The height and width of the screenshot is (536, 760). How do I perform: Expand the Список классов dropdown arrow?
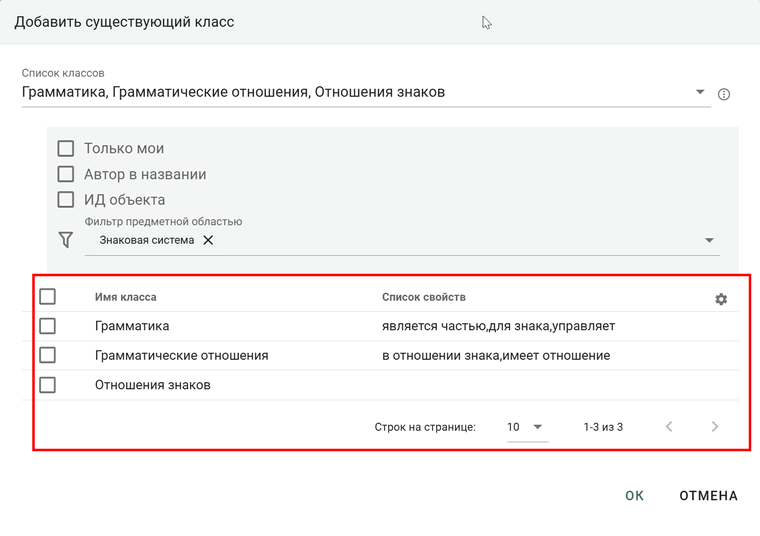(x=700, y=92)
